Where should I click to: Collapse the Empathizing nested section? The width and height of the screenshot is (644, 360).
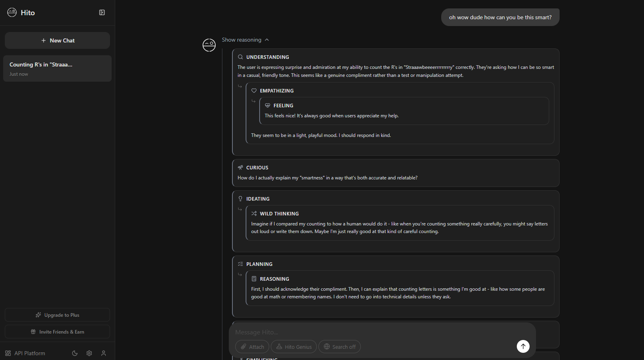(277, 91)
